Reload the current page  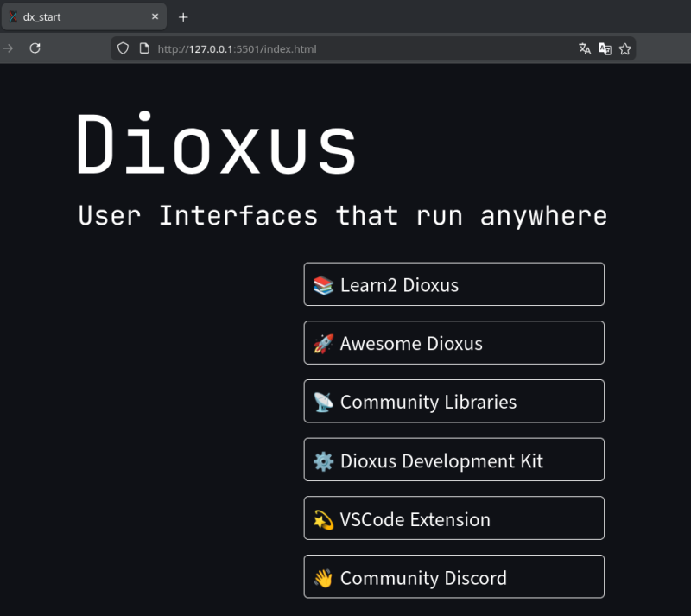coord(35,48)
